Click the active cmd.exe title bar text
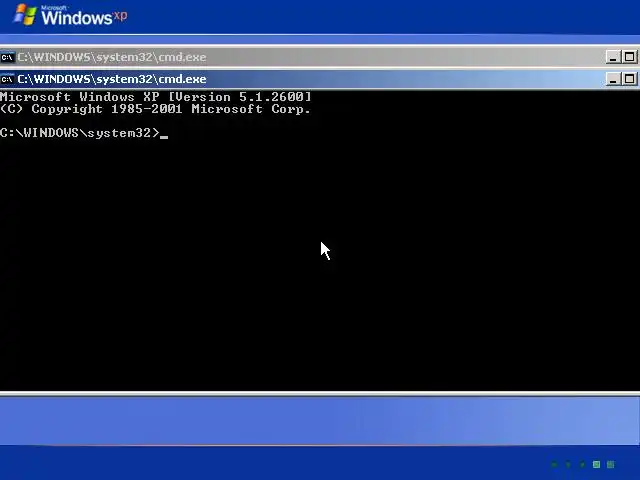The image size is (640, 480). coord(112,79)
